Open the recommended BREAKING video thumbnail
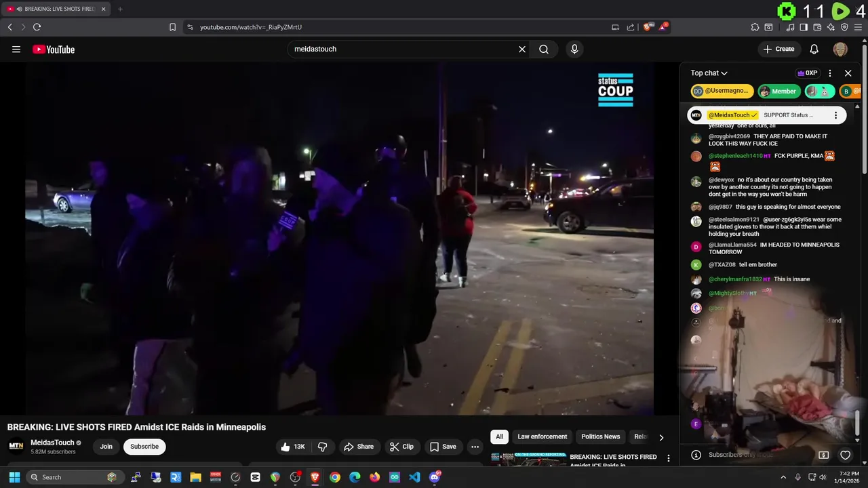This screenshot has height=488, width=868. point(528,460)
